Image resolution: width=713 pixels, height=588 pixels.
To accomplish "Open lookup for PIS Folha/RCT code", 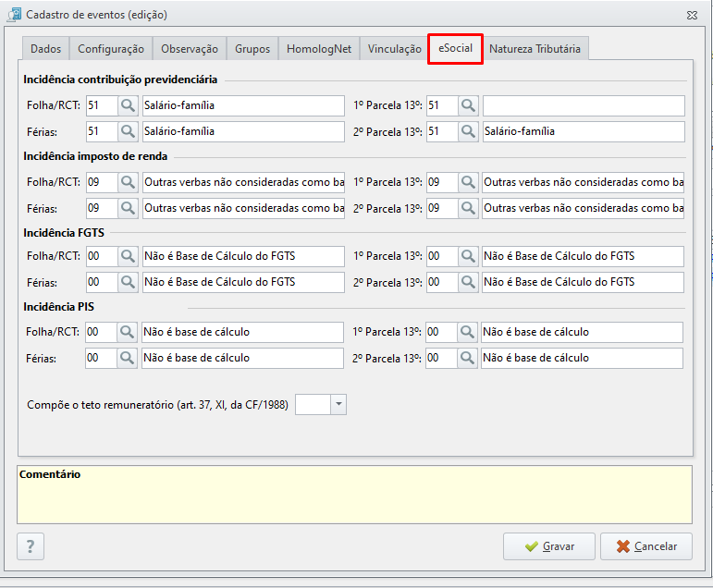I will pyautogui.click(x=127, y=333).
